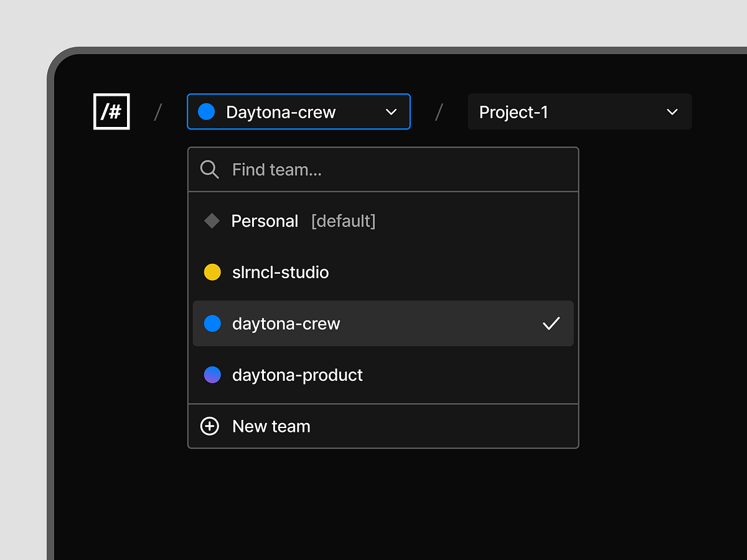Image resolution: width=747 pixels, height=560 pixels.
Task: Click the plus circle icon for new team
Action: (x=209, y=426)
